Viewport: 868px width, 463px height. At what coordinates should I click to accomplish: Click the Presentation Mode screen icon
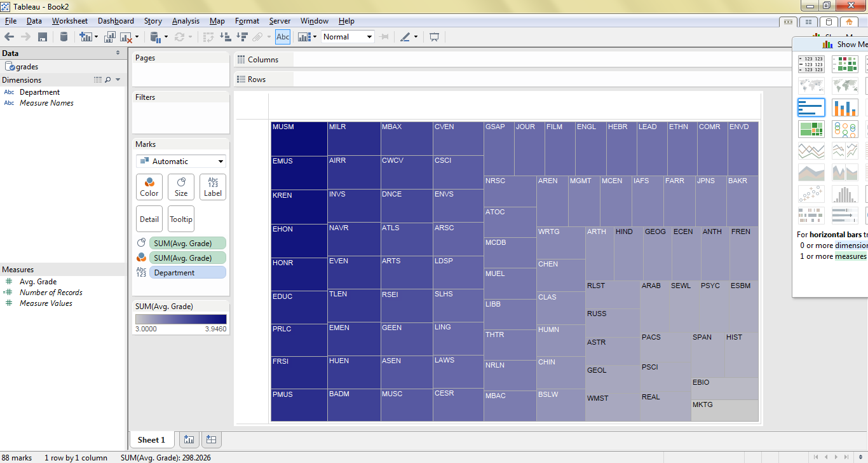coord(435,37)
